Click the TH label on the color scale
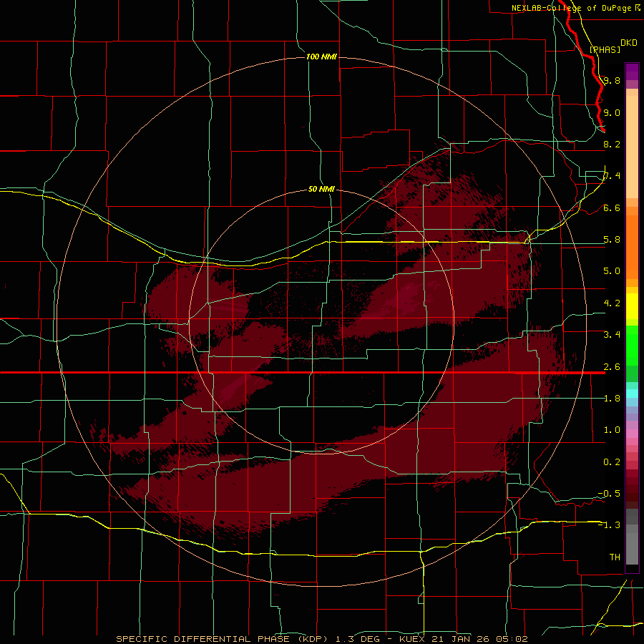The image size is (644, 644). (x=615, y=557)
